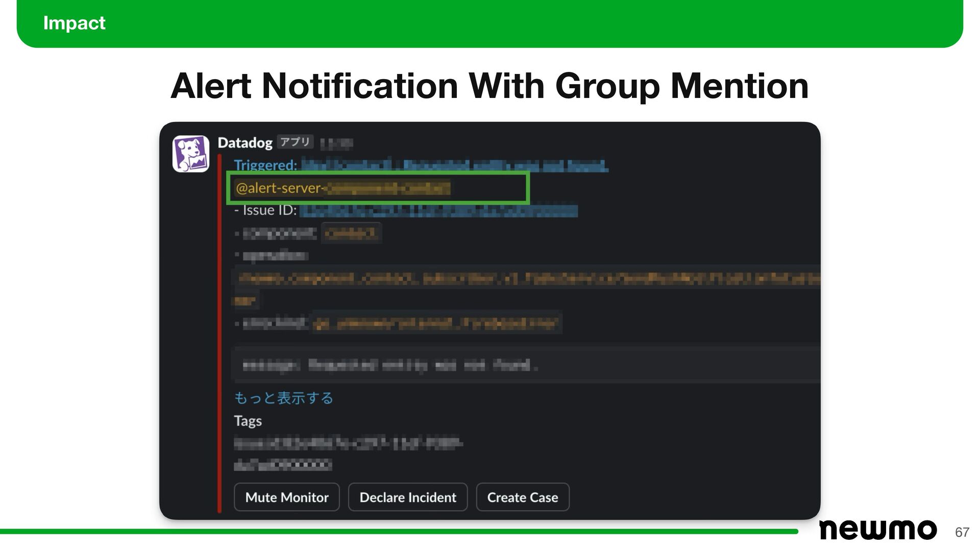The height and width of the screenshot is (551, 980).
Task: Click the Datadog sender name
Action: pyautogui.click(x=245, y=143)
